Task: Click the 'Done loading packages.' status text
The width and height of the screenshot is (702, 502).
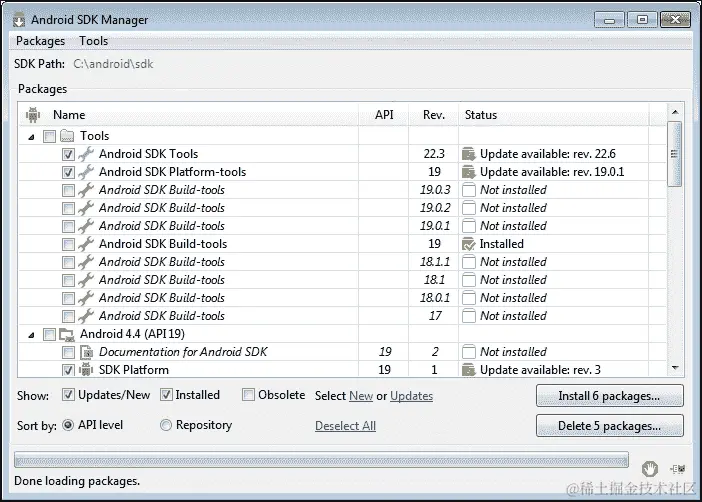Action: (x=77, y=481)
